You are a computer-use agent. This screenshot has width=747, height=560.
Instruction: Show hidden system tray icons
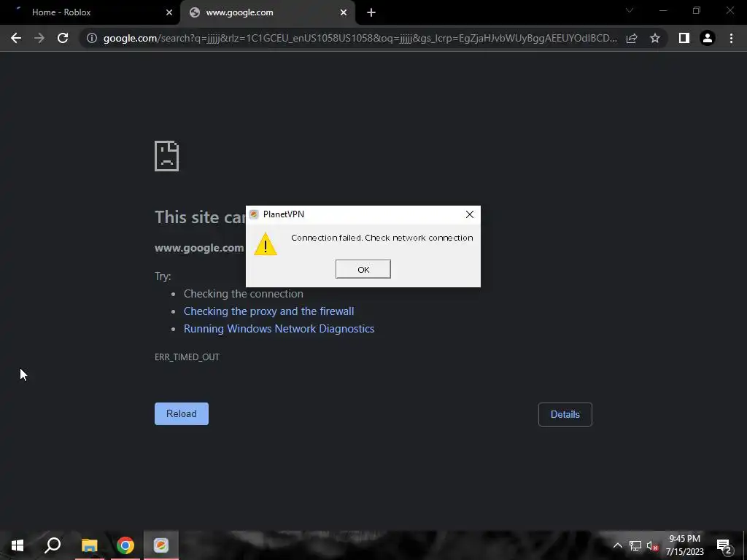click(x=617, y=545)
